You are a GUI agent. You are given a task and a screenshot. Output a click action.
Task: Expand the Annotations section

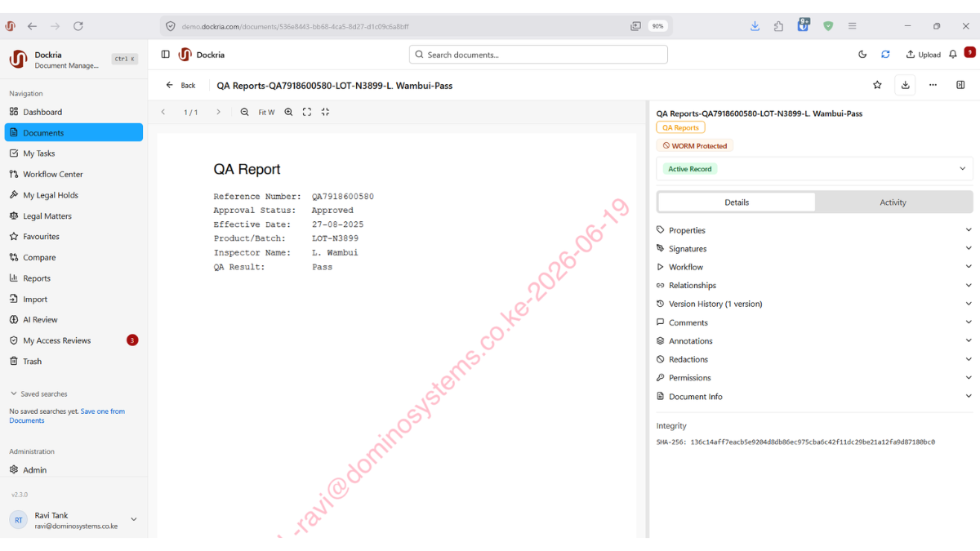pos(814,341)
